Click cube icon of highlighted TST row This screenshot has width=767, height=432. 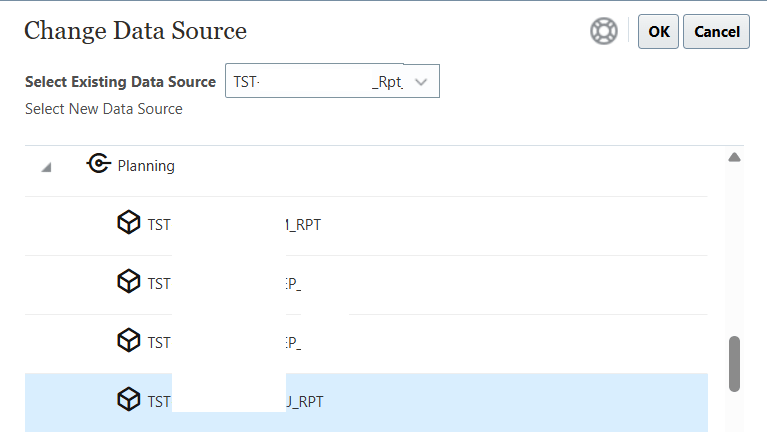click(x=129, y=400)
